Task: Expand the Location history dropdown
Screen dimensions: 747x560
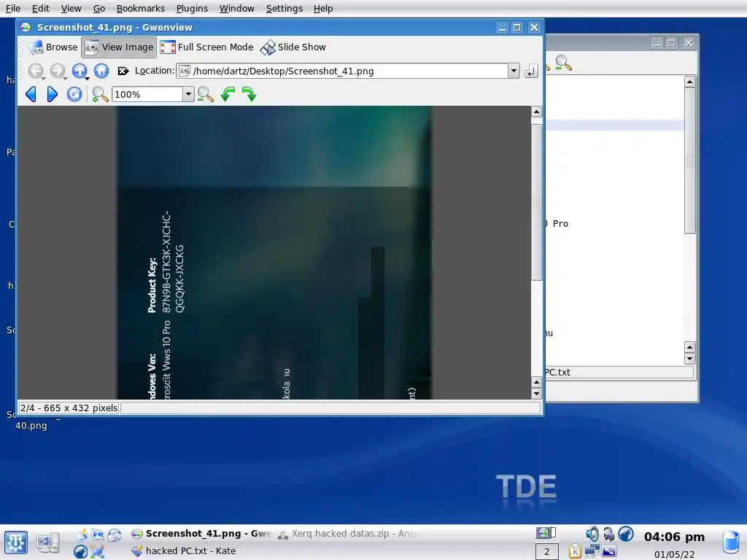Action: point(514,71)
